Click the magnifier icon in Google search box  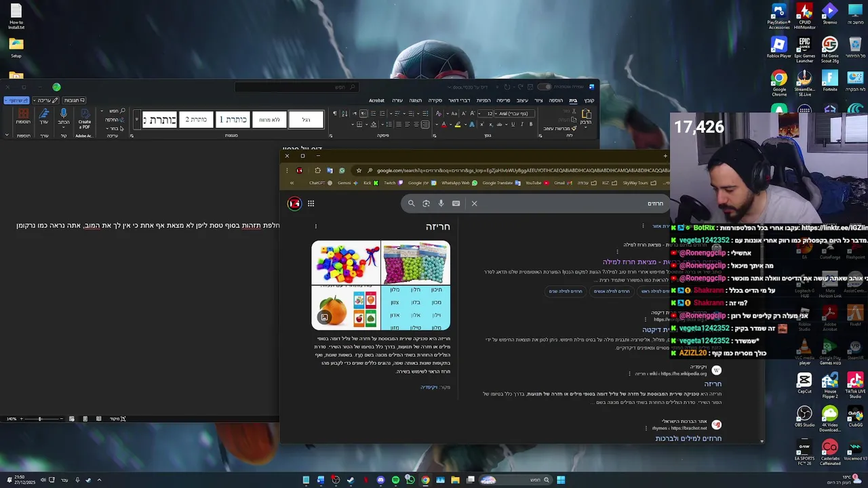(x=411, y=203)
